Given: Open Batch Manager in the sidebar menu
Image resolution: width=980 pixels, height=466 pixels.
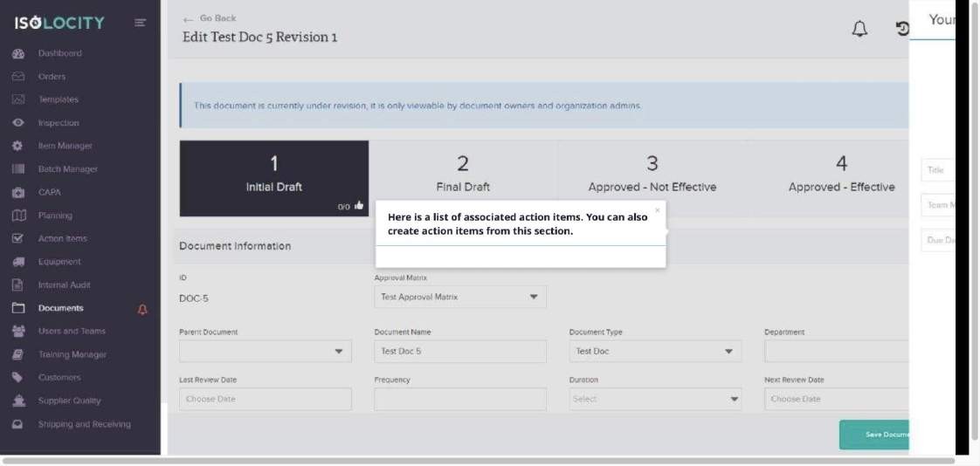Looking at the screenshot, I should [68, 169].
